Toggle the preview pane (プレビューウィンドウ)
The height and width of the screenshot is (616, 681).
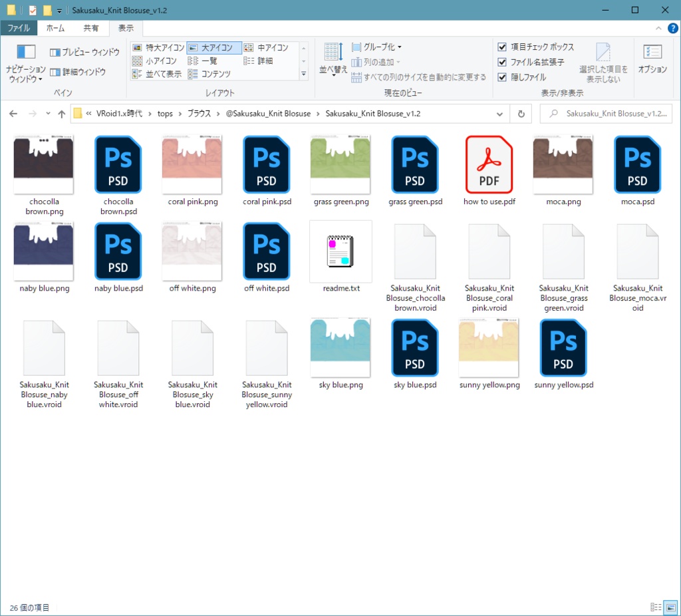pyautogui.click(x=84, y=52)
